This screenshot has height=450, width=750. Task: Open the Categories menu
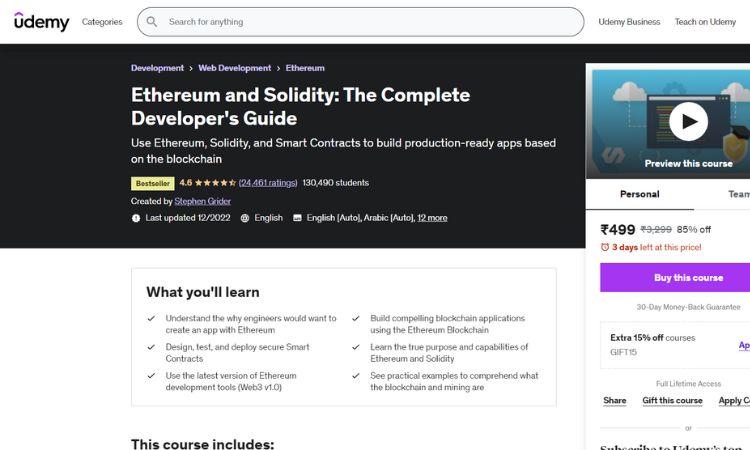102,22
